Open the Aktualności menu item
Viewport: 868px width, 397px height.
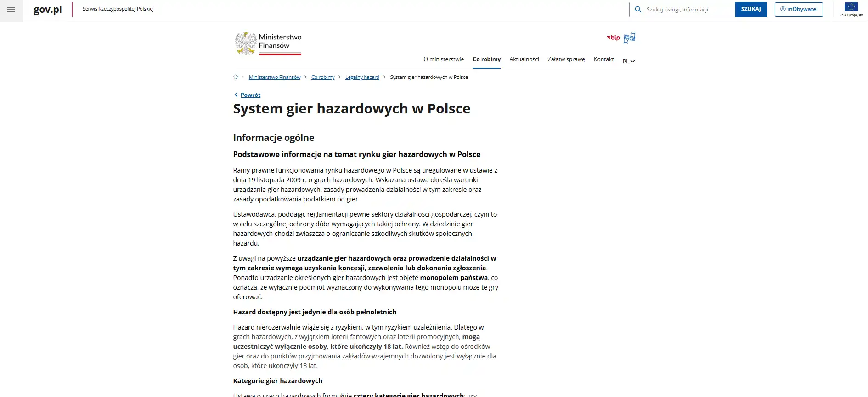(x=524, y=59)
